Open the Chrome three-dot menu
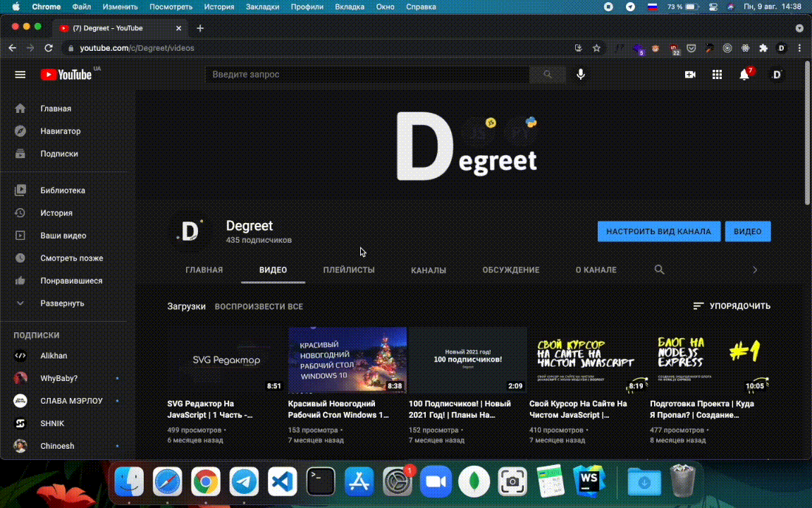The width and height of the screenshot is (812, 508). point(799,48)
